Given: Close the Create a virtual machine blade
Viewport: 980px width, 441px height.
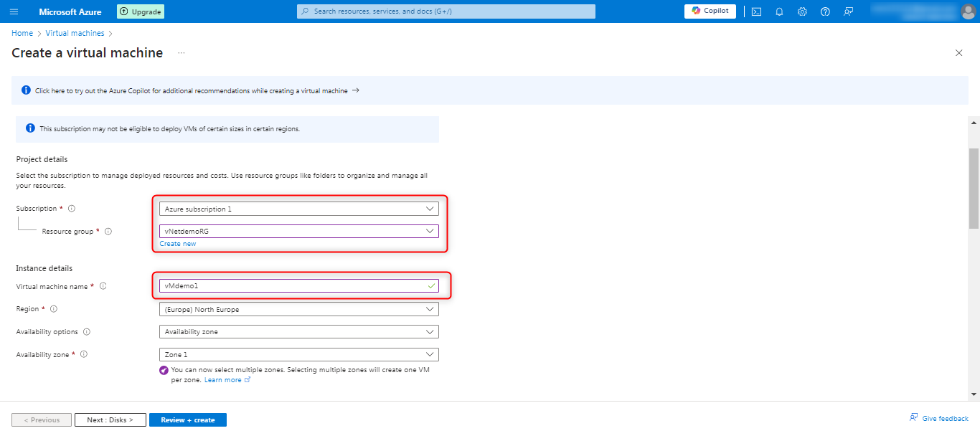Looking at the screenshot, I should (959, 53).
